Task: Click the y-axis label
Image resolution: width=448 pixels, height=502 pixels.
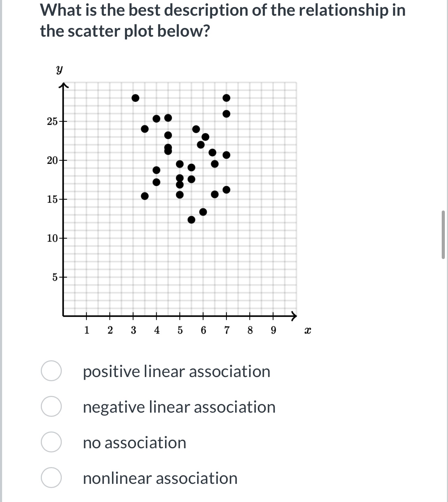Action: 59,69
